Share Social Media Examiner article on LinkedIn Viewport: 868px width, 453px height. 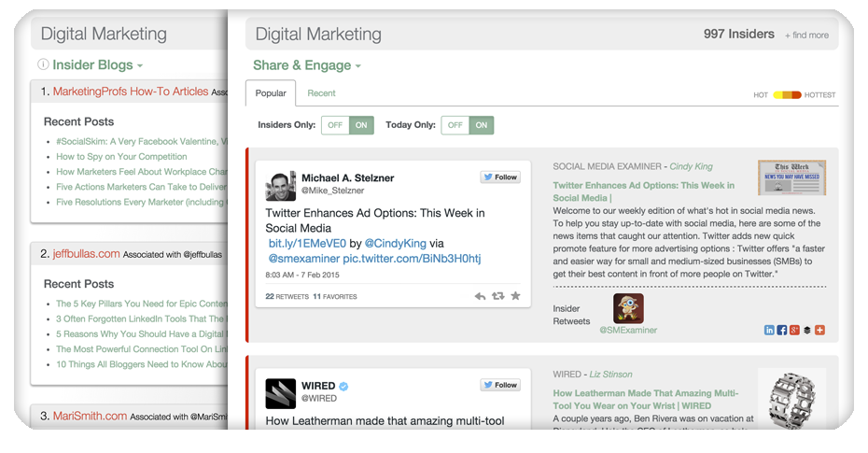769,330
